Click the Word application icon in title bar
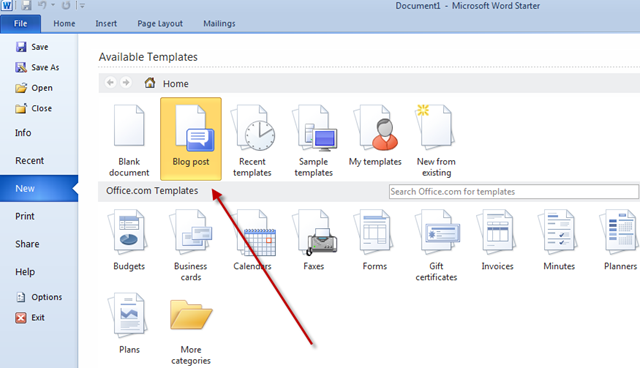640x368 pixels. 7,5
